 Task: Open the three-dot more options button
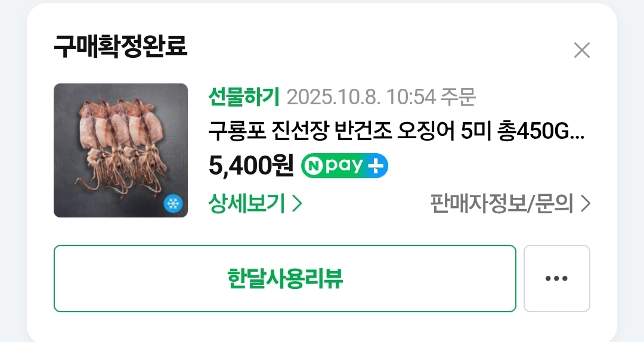pos(556,278)
